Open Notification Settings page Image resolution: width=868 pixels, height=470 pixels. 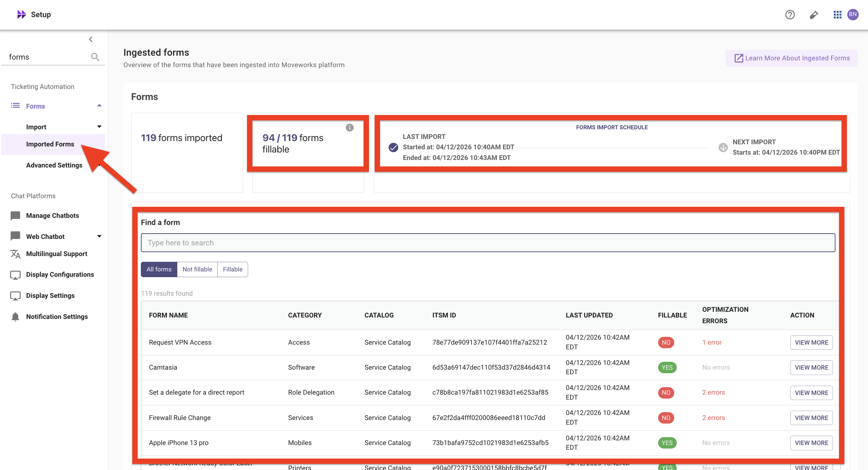coord(57,317)
